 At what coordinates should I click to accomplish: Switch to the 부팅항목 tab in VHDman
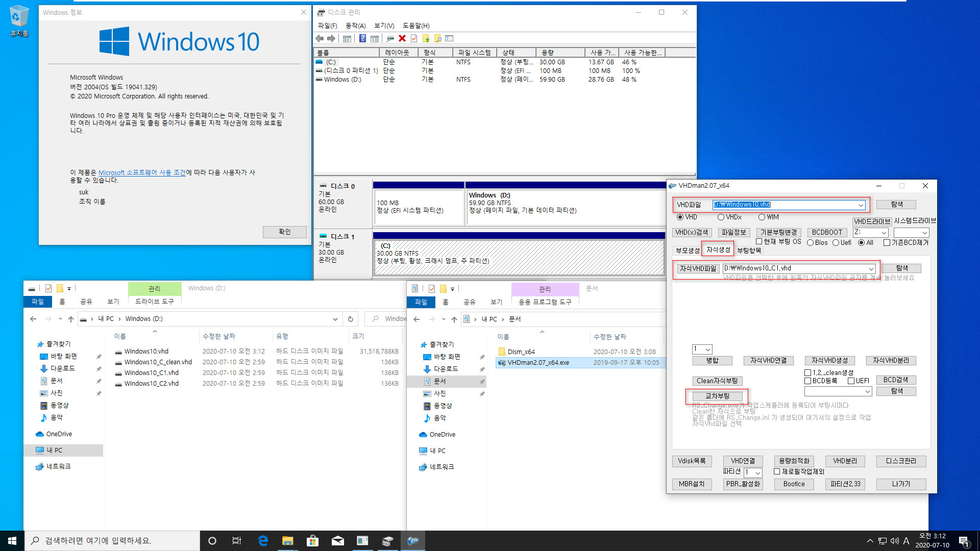coord(749,251)
